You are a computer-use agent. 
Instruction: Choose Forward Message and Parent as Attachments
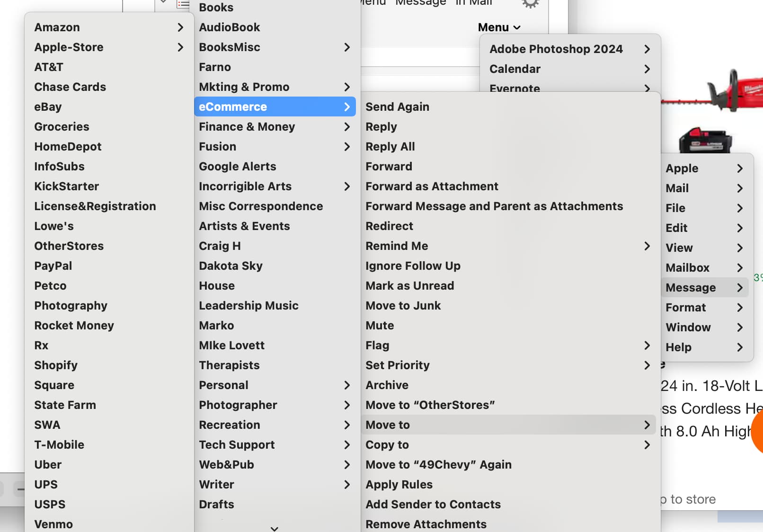click(508, 206)
